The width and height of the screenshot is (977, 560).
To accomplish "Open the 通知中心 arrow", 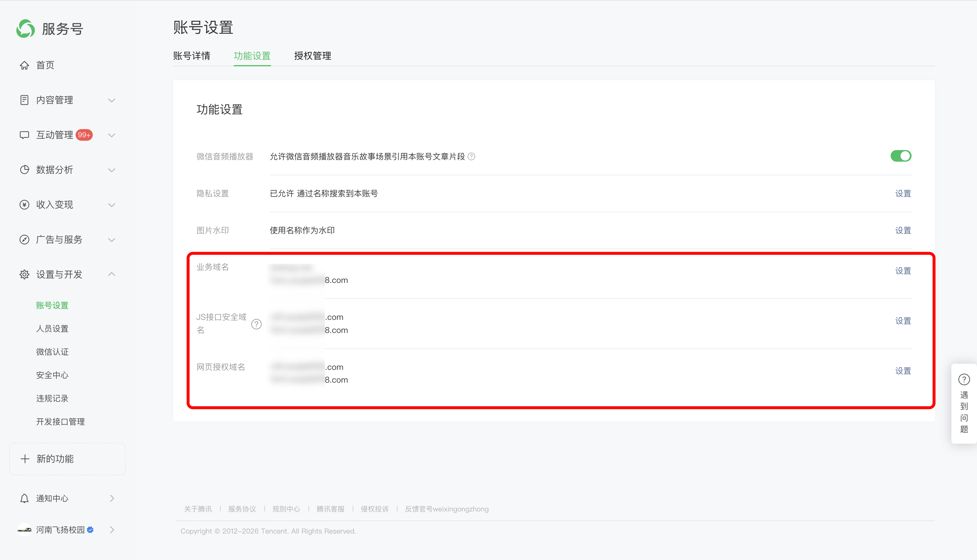I will click(112, 498).
